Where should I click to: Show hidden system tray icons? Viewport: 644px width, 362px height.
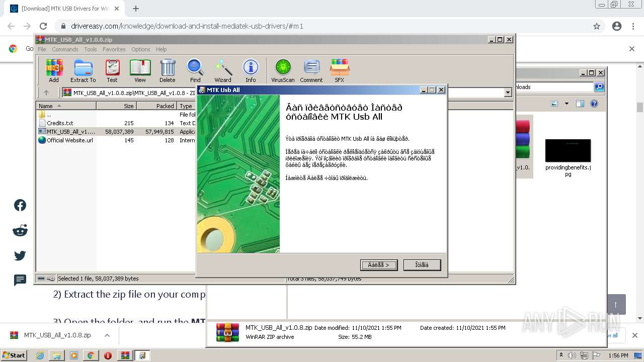561,355
